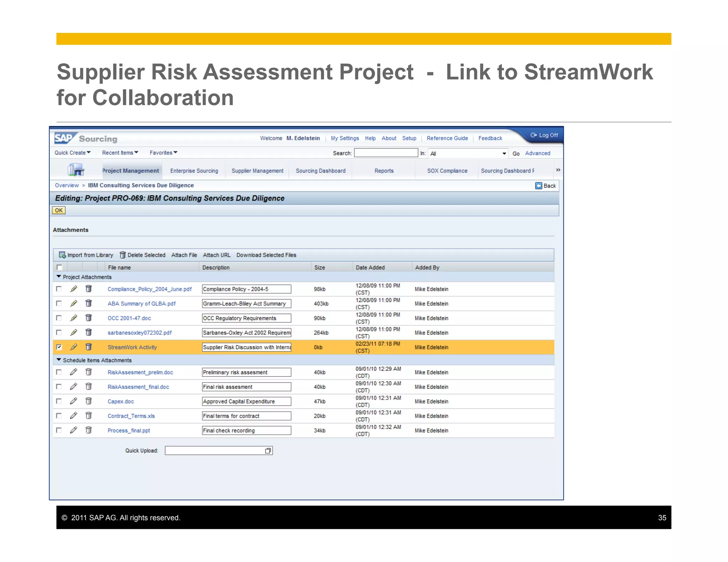Edit the ABA Summary of GLBA.pdf row

tap(74, 303)
